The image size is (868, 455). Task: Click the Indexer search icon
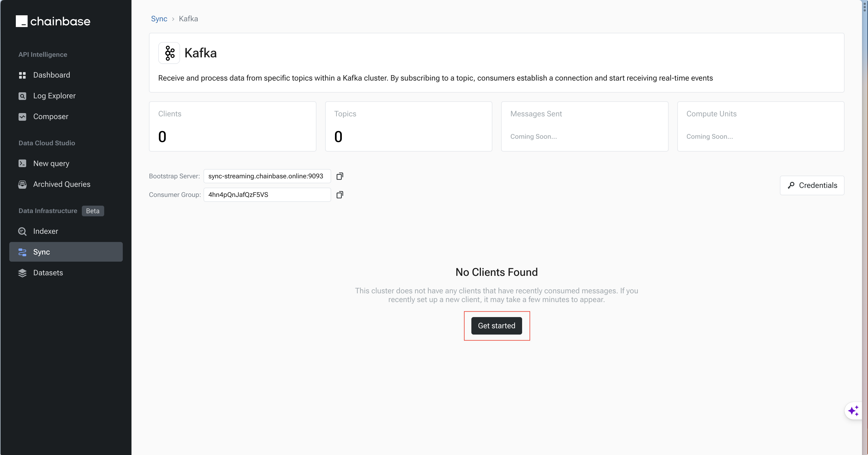(x=22, y=231)
